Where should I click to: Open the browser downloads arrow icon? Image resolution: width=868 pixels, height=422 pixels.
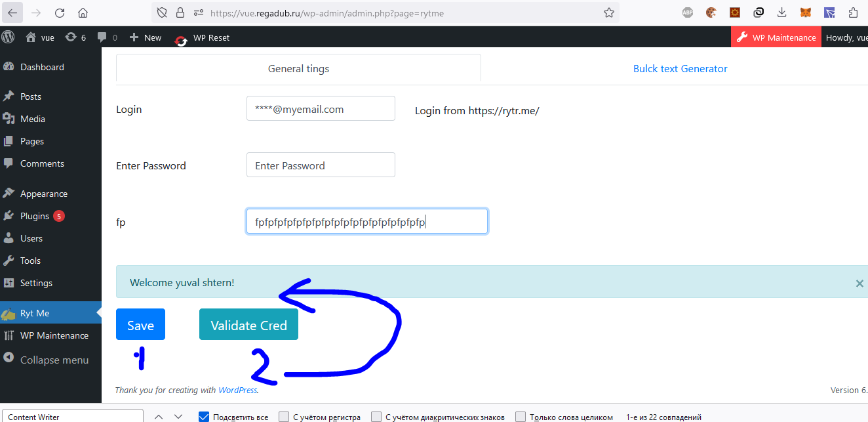[781, 12]
